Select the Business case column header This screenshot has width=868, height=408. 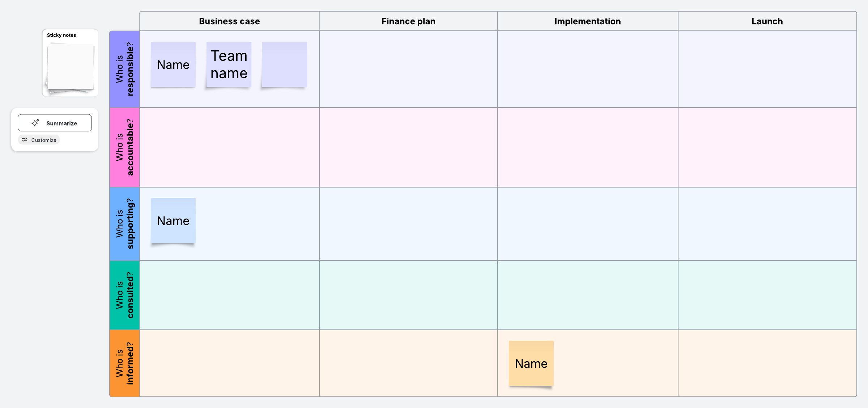click(229, 21)
